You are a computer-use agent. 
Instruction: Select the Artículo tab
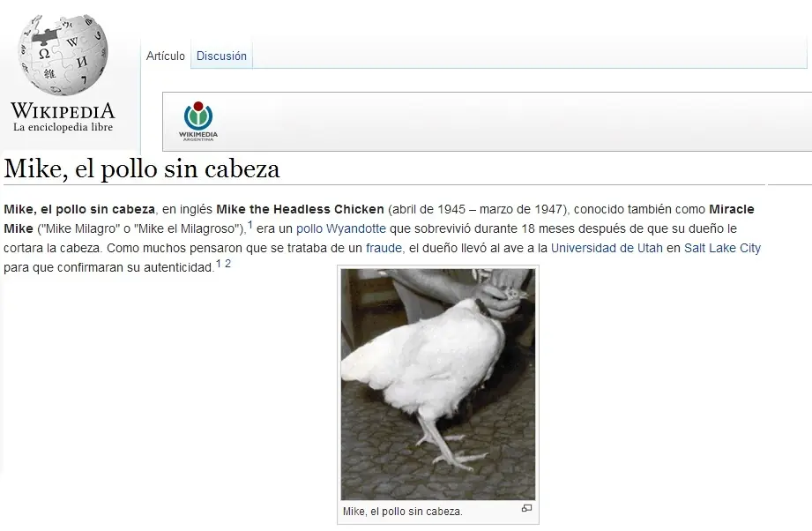pos(166,56)
